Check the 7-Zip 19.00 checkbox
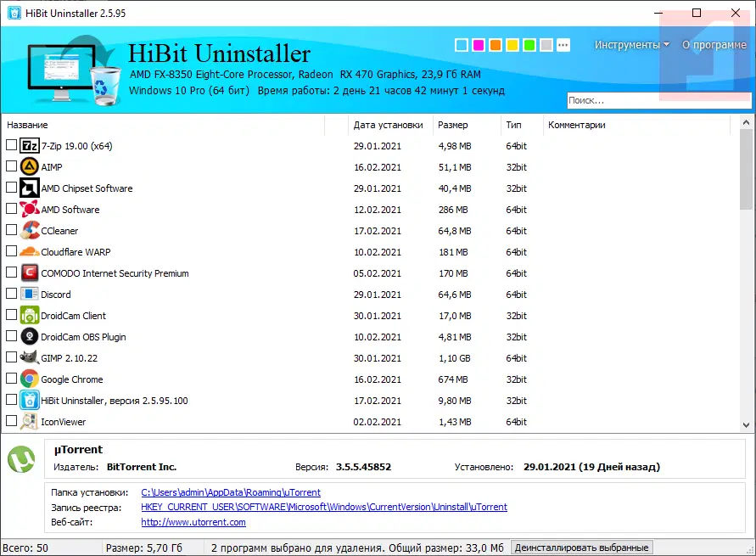This screenshot has width=756, height=556. pyautogui.click(x=12, y=144)
